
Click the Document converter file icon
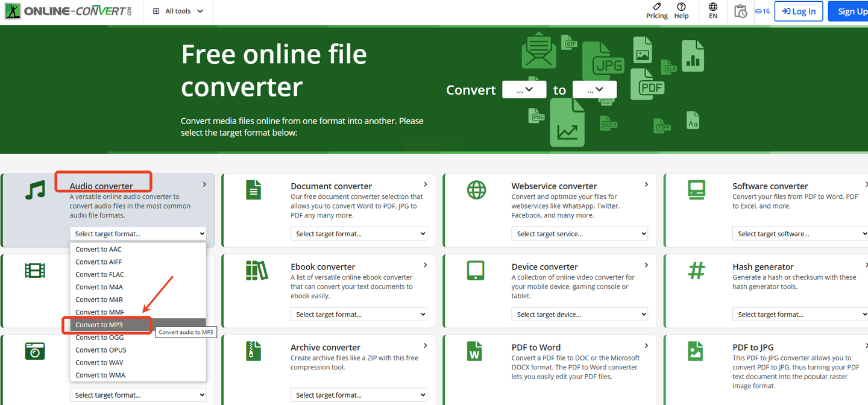(x=254, y=190)
